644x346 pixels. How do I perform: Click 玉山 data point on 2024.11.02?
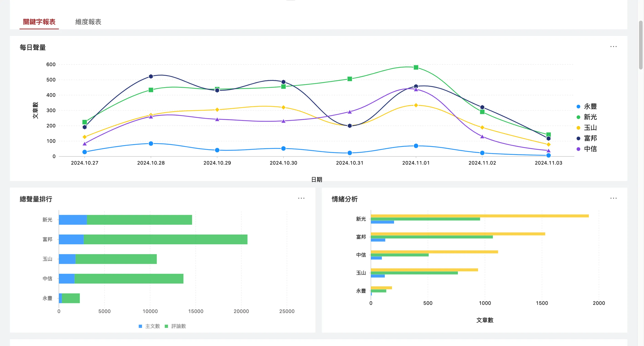click(482, 128)
